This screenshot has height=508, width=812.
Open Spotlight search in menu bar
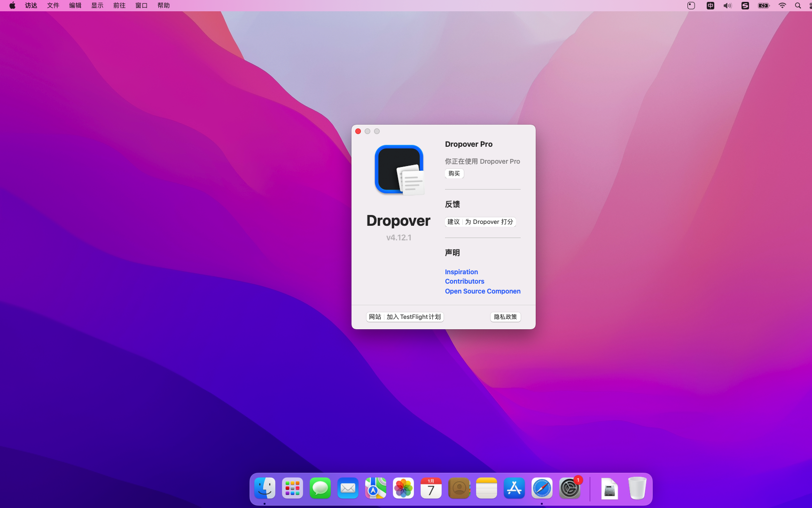click(798, 6)
